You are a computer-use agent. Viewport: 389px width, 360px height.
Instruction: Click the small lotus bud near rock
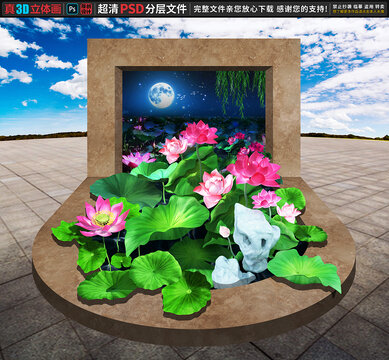coord(225,231)
